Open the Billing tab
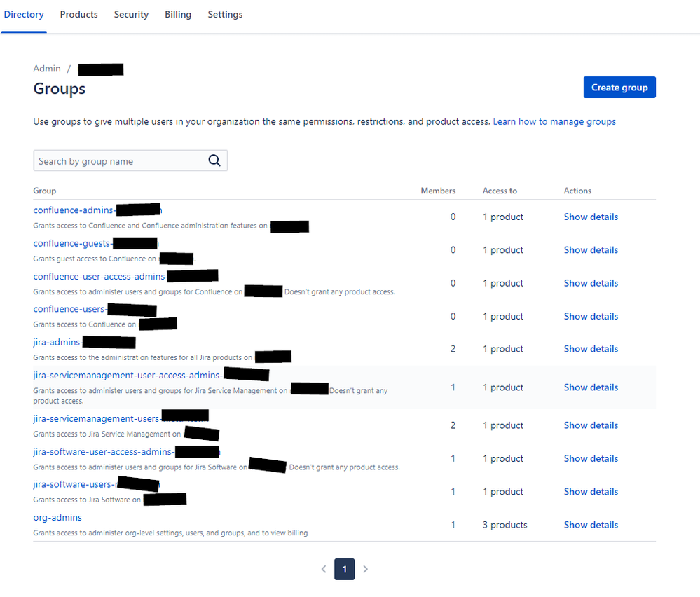The height and width of the screenshot is (597, 700). click(x=178, y=14)
